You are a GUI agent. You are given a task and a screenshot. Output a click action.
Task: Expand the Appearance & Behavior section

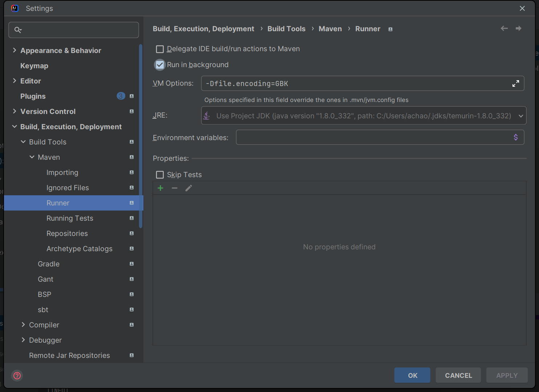15,50
